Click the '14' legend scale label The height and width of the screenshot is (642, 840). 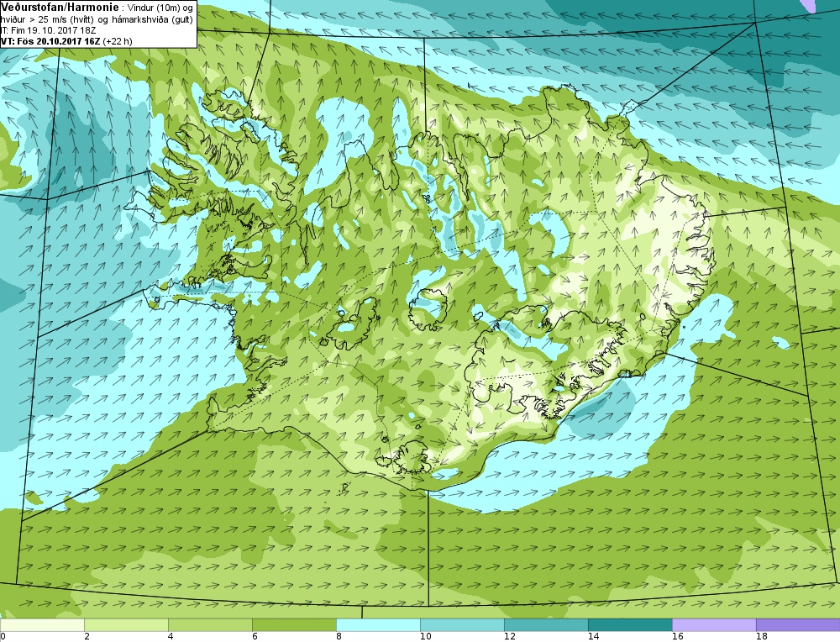coord(593,636)
